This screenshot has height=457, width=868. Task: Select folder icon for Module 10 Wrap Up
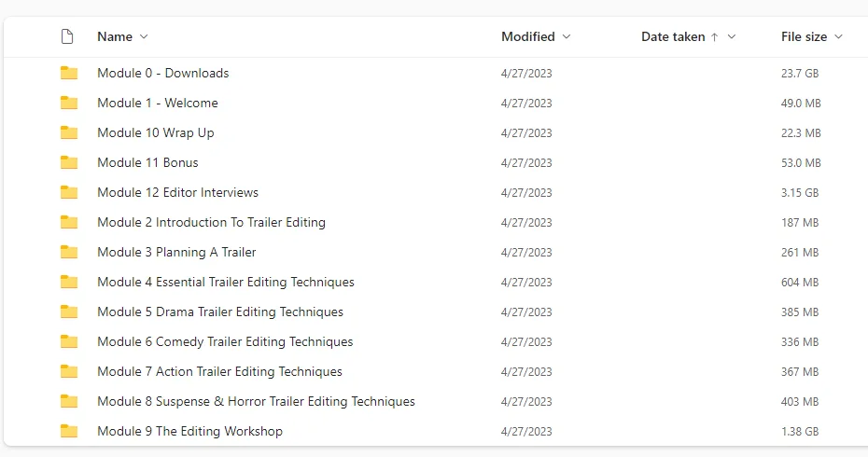point(69,132)
